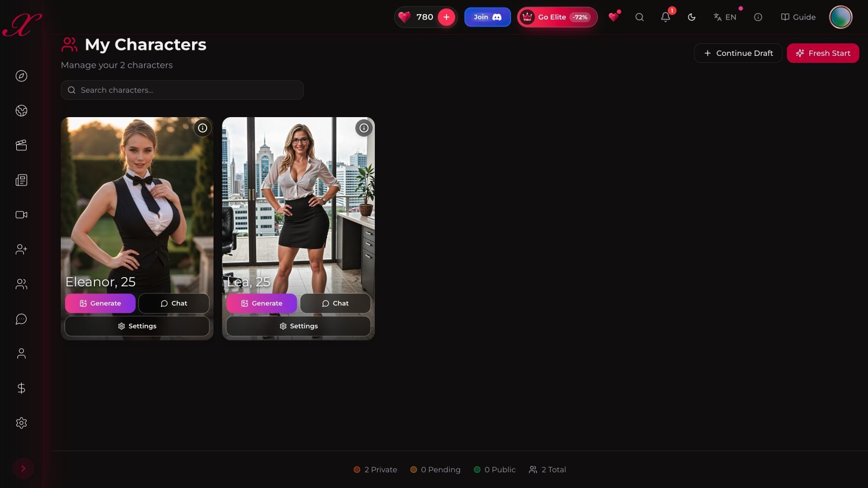868x488 pixels.
Task: Focus the Search characters field
Action: pos(182,90)
